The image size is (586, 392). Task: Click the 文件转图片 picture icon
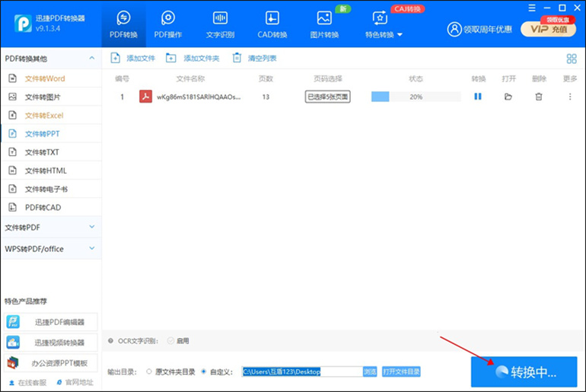(x=12, y=97)
